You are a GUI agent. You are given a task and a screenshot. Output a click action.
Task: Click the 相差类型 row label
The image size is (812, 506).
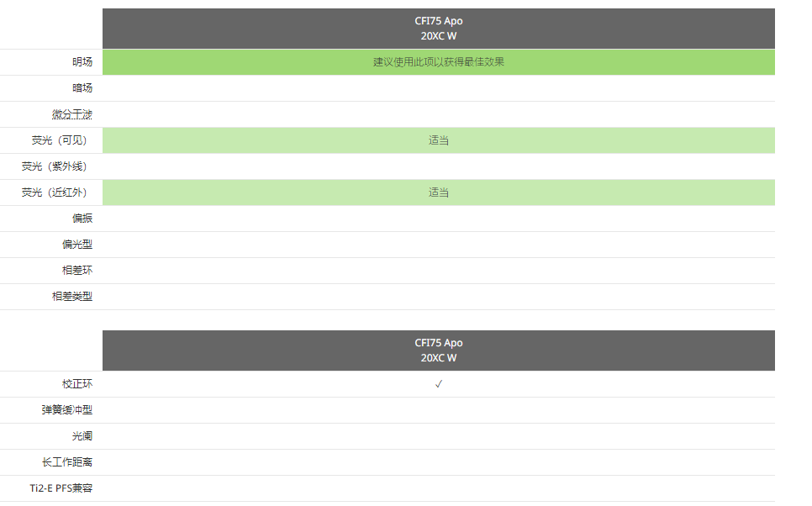(72, 296)
